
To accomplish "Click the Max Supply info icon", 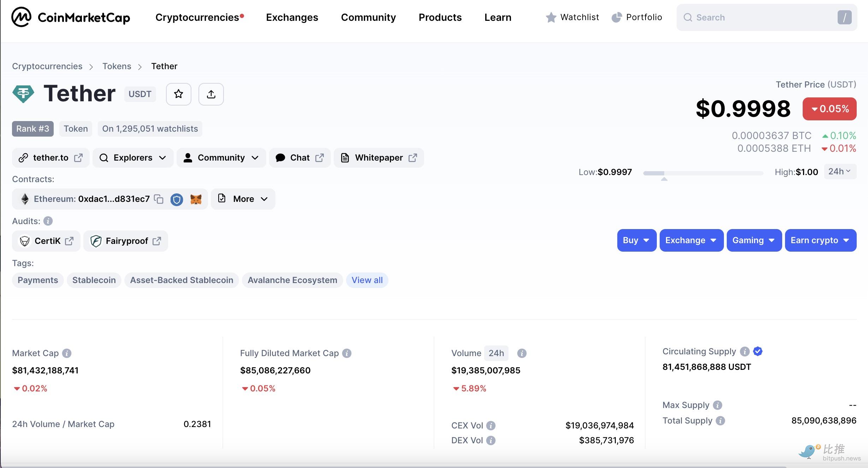I will point(718,405).
